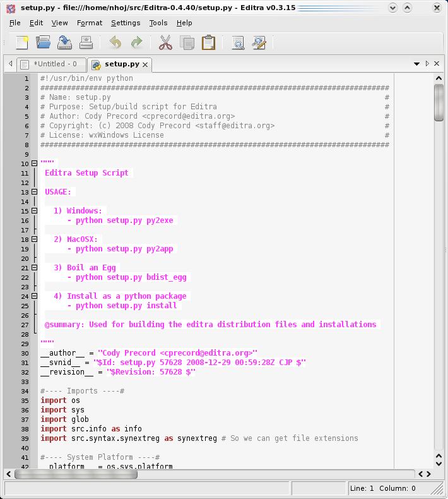This screenshot has width=448, height=499.
Task: Paste using the clipboard icon
Action: tap(208, 43)
